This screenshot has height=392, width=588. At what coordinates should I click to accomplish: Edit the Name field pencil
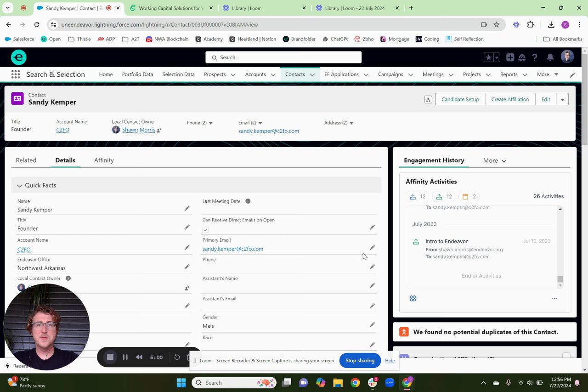pyautogui.click(x=187, y=209)
